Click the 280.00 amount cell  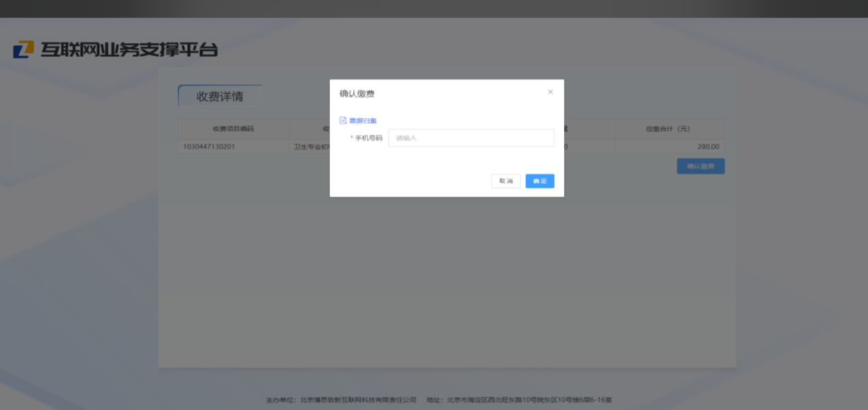coord(708,146)
